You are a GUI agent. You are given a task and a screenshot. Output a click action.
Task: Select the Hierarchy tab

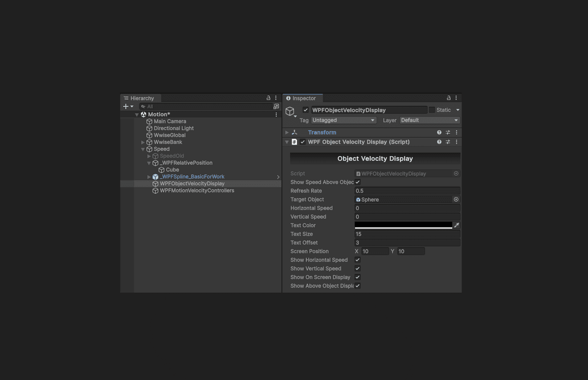pyautogui.click(x=142, y=98)
